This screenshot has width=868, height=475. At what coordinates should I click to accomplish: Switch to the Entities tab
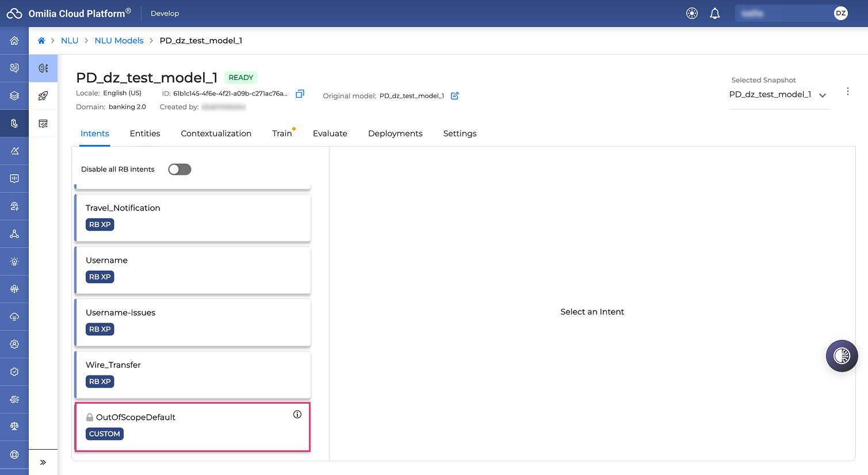145,133
